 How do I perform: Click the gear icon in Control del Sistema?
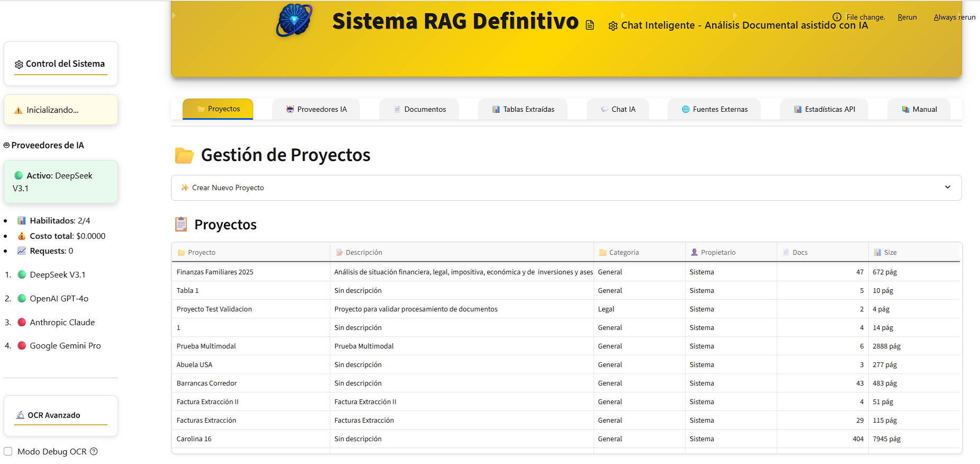19,64
